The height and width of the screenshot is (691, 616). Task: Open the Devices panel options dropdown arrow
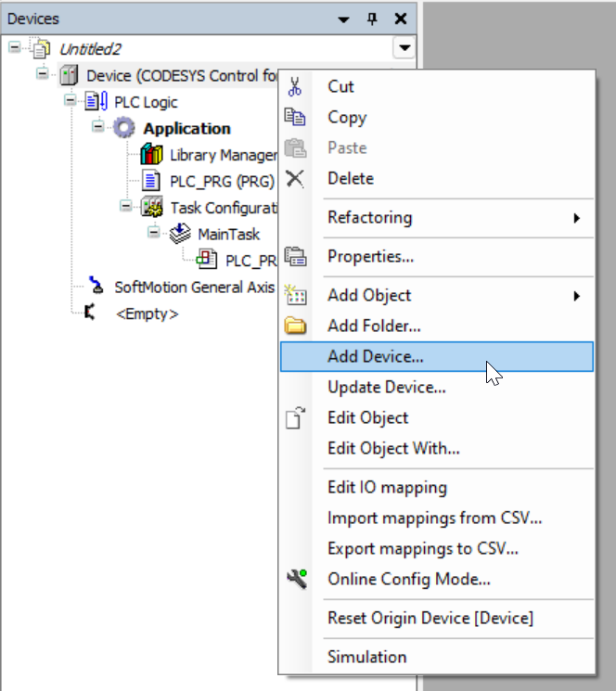pos(343,19)
